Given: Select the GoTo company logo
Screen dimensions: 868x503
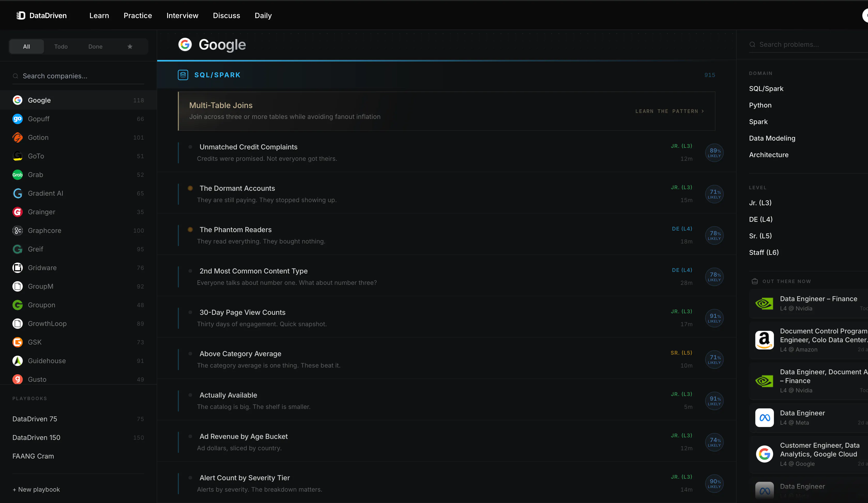Looking at the screenshot, I should coord(18,156).
